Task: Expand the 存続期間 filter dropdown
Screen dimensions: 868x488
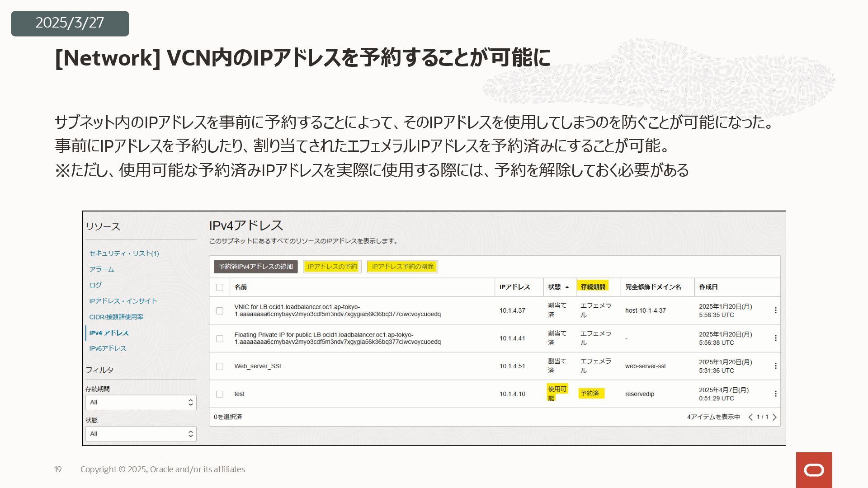Action: pos(141,403)
